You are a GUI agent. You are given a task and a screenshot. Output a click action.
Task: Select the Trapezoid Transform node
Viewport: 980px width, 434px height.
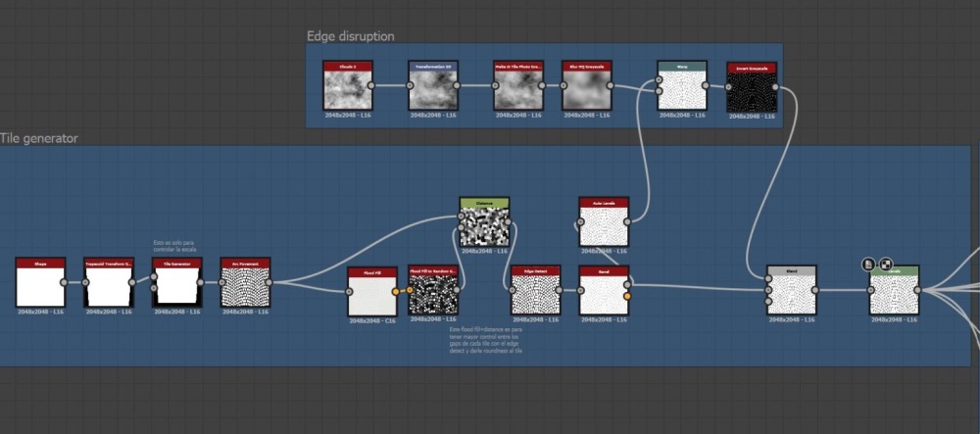click(x=109, y=282)
